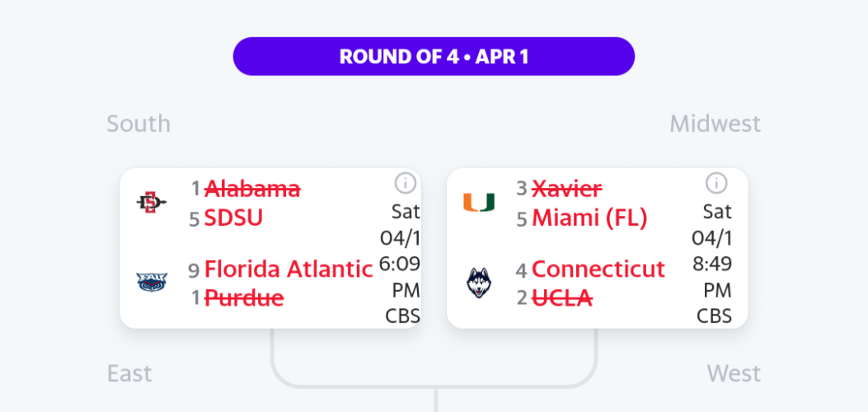Click the SDSU Aztecs team logo
This screenshot has width=868, height=412.
pyautogui.click(x=151, y=203)
